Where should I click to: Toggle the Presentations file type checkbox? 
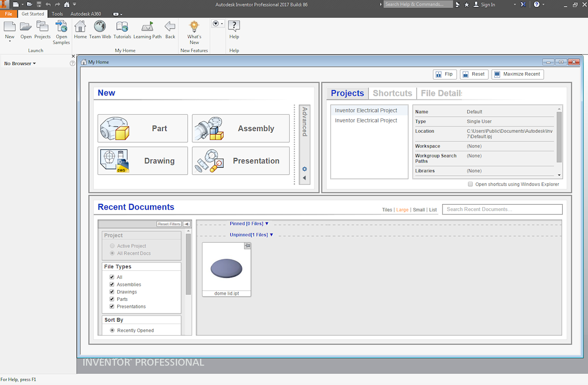click(x=112, y=306)
